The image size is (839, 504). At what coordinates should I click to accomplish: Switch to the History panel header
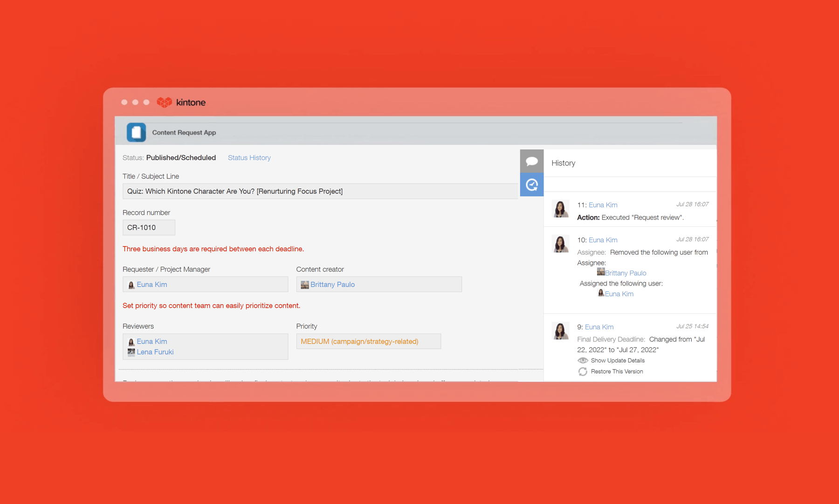pos(563,163)
